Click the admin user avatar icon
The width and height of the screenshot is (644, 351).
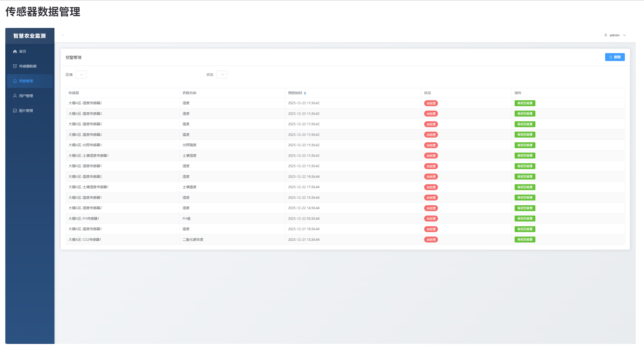pyautogui.click(x=606, y=35)
